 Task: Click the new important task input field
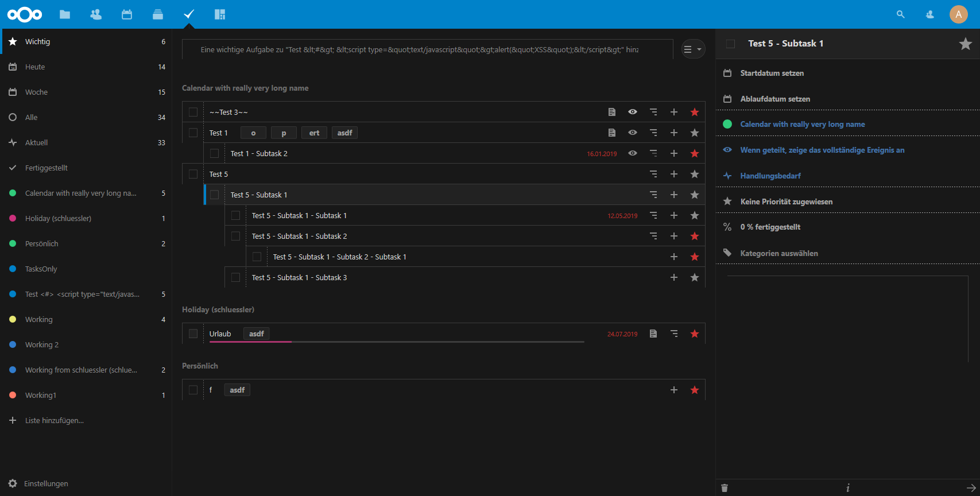427,49
